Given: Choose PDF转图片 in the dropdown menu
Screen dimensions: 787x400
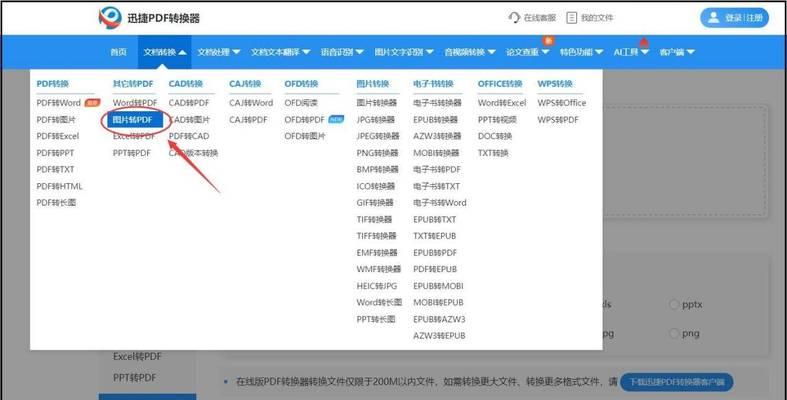Looking at the screenshot, I should coord(56,119).
